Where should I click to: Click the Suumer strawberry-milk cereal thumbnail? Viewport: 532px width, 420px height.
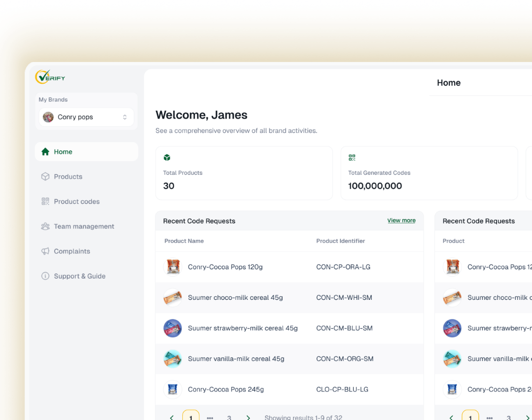click(172, 328)
